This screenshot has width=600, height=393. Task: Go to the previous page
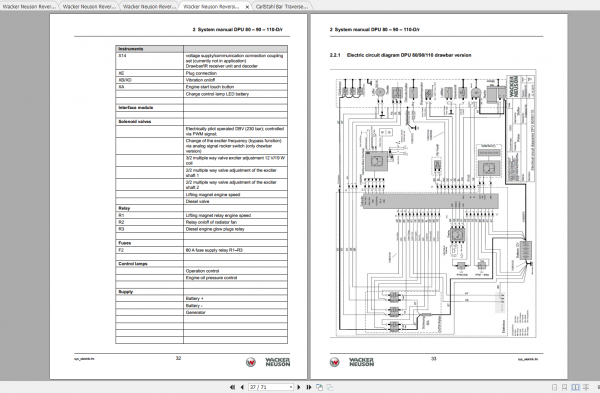click(x=242, y=387)
